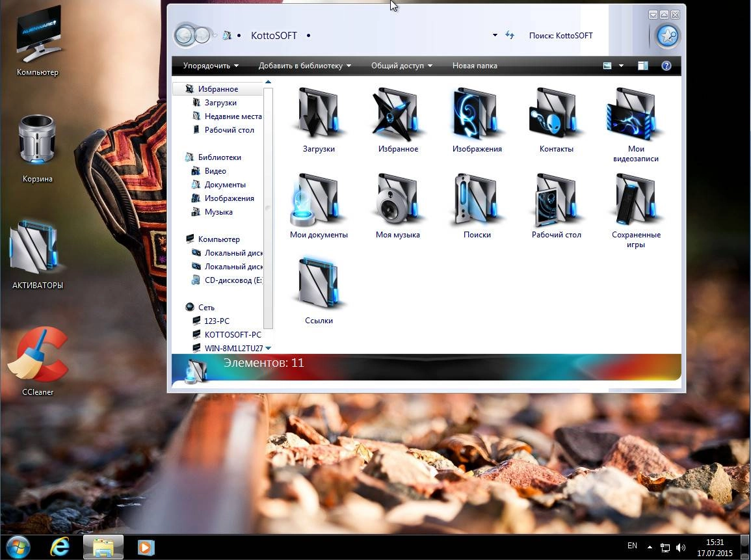This screenshot has height=560, width=751.
Task: Open the Изображения folder icon in file pane
Action: (477, 120)
